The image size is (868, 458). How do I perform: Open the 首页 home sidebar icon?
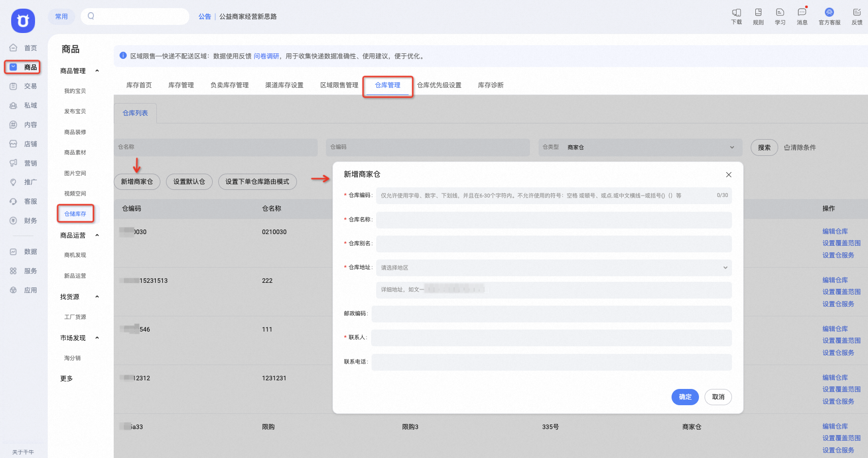point(13,48)
